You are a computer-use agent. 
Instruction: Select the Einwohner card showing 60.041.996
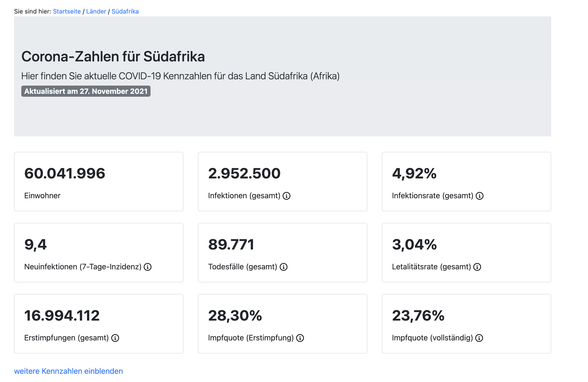click(x=98, y=182)
